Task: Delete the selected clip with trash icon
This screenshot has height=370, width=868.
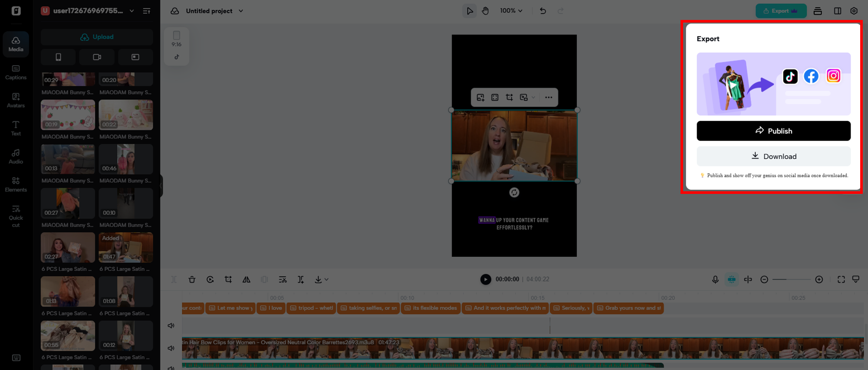Action: [192, 280]
